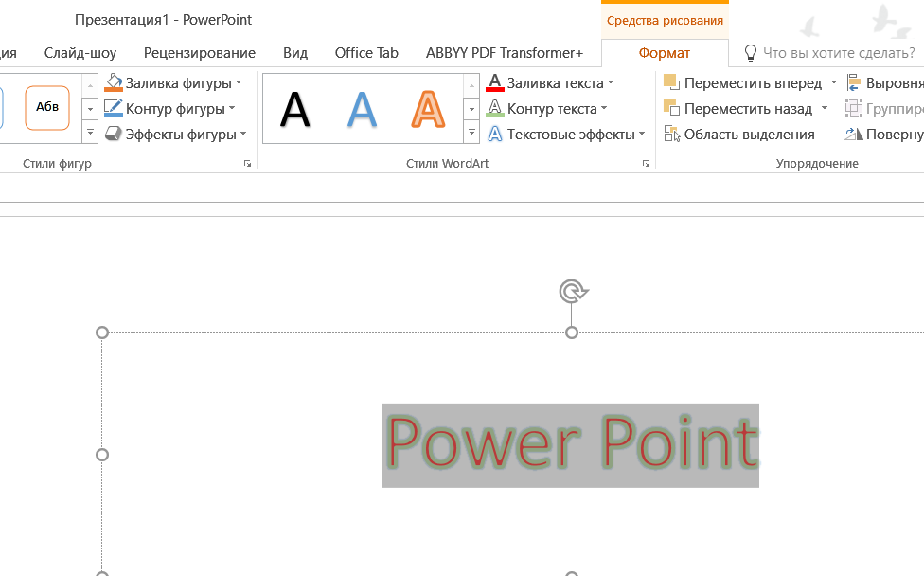
Task: Expand the WordArt styles gallery More button
Action: (471, 133)
